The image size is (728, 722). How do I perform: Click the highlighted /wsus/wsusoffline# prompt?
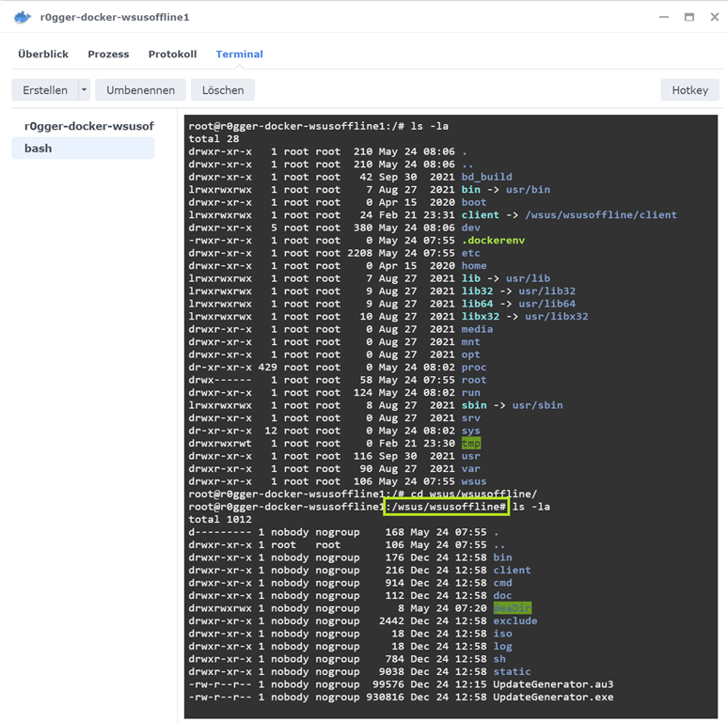pos(446,507)
